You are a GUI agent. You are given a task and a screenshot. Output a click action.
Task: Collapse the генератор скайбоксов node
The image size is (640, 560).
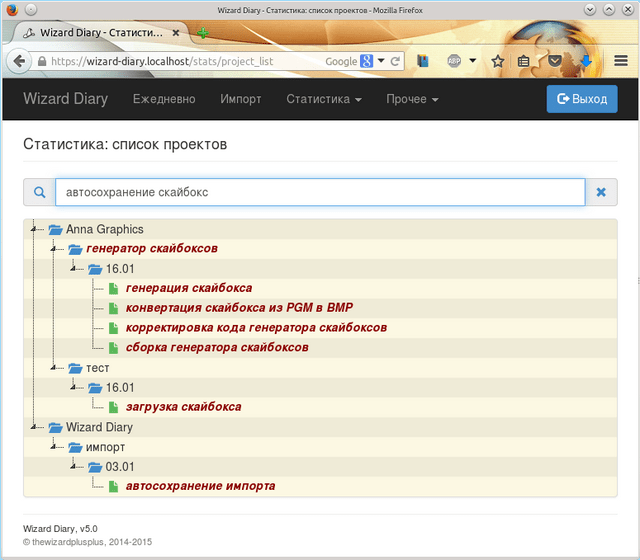tap(53, 249)
